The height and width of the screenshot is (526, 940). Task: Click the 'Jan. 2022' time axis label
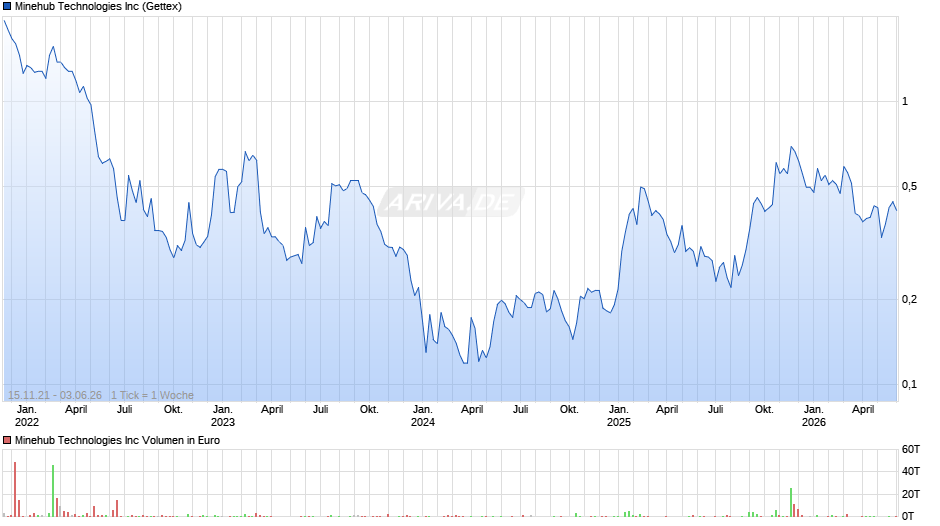[26, 416]
